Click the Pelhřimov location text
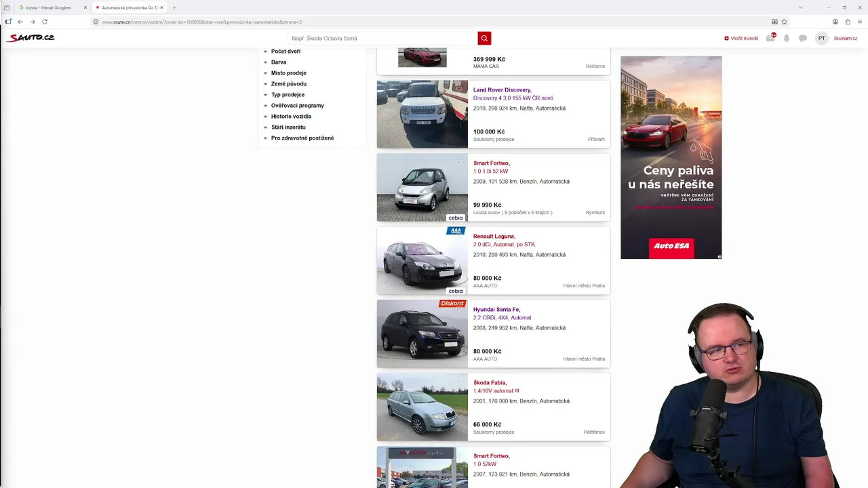The height and width of the screenshot is (488, 868). pyautogui.click(x=594, y=432)
